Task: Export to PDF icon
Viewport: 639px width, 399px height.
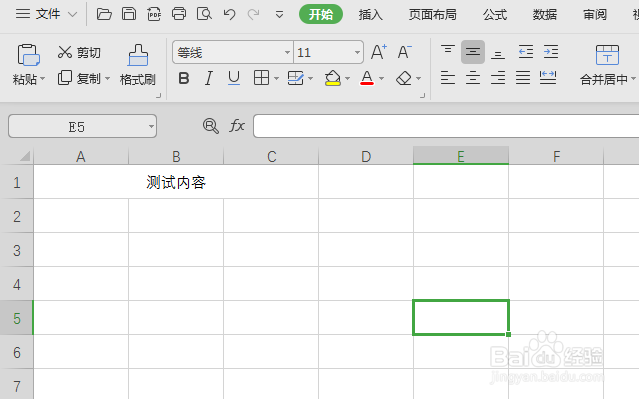Action: [154, 14]
